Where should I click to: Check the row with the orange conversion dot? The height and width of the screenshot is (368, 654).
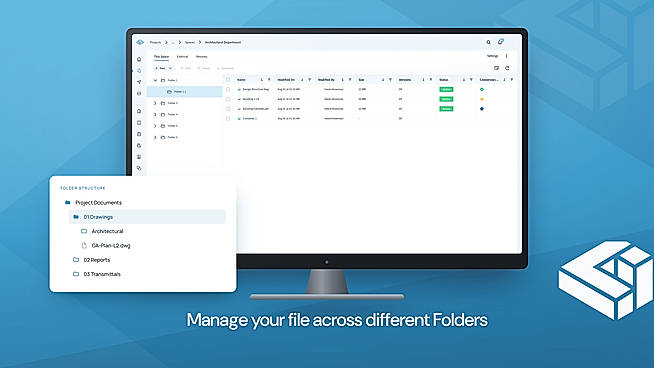pyautogui.click(x=228, y=99)
